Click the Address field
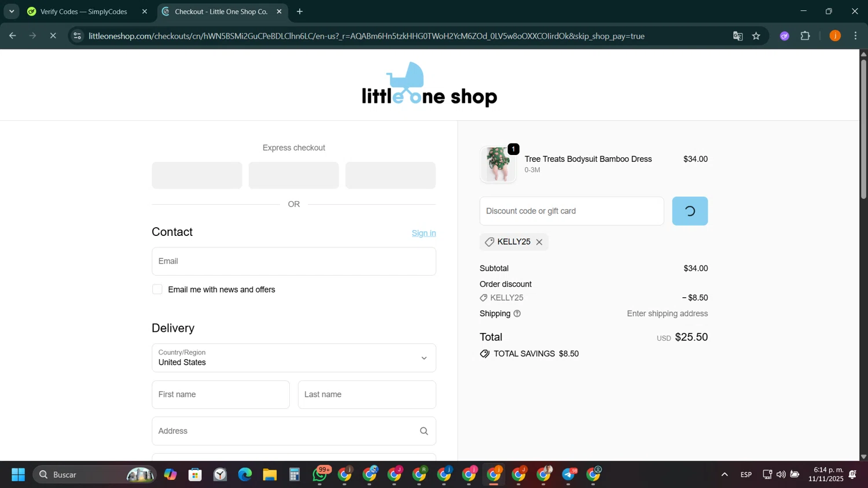 (x=294, y=431)
